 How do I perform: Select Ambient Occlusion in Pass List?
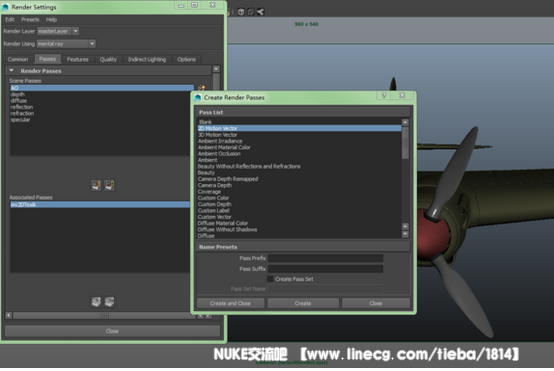(219, 154)
